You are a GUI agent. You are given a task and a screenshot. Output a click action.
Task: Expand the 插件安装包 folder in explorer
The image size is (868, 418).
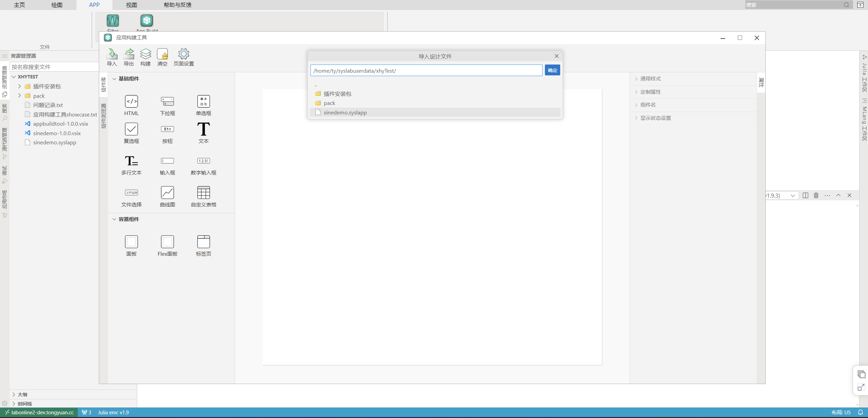(x=20, y=87)
